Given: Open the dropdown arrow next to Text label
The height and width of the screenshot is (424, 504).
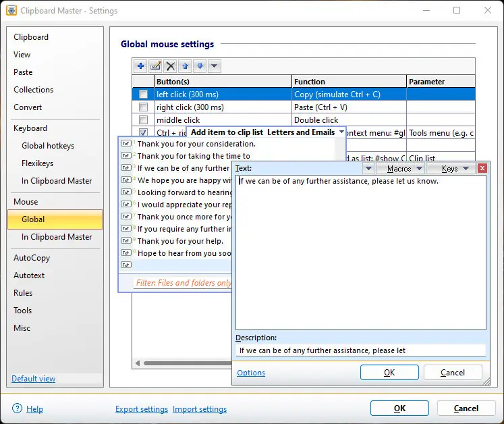Looking at the screenshot, I should pos(368,169).
